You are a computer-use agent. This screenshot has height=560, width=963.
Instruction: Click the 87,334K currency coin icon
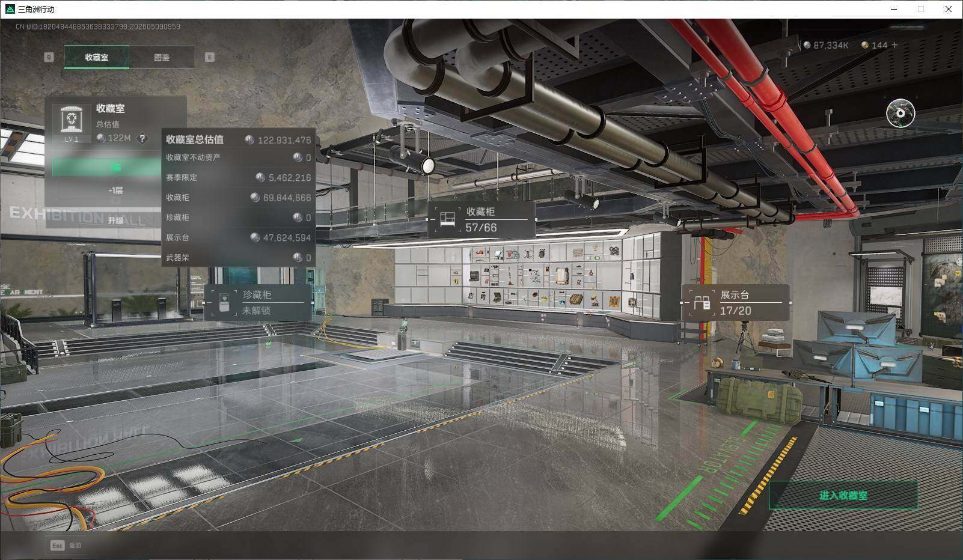point(807,45)
